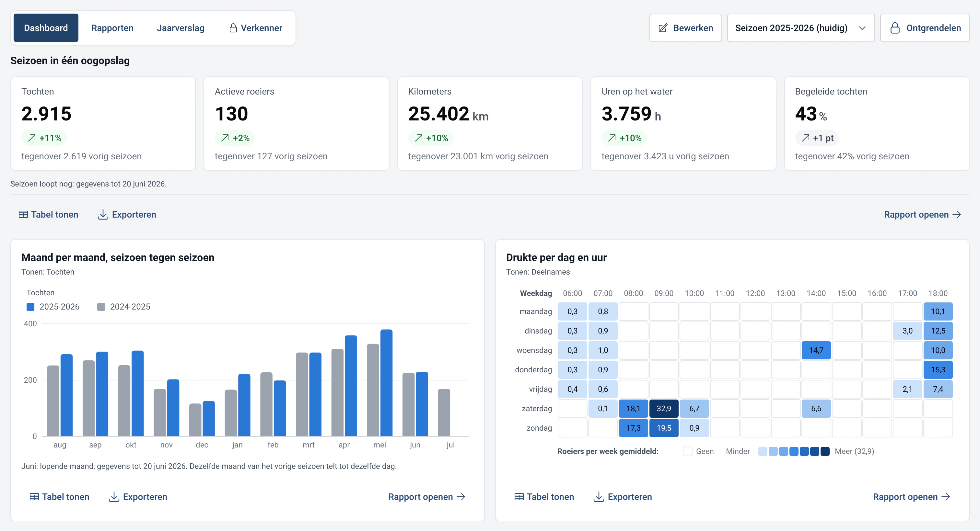Click the chevron in season selector

tap(862, 28)
